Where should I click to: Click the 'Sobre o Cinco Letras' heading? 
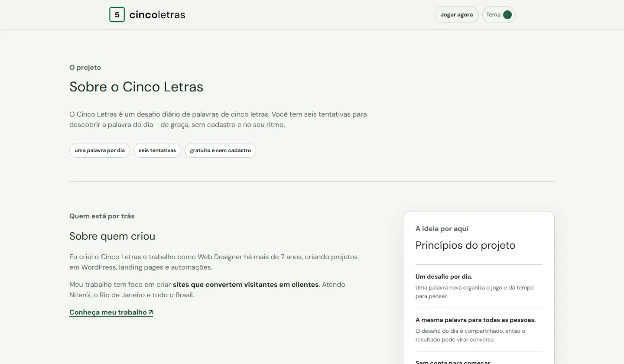pos(136,87)
